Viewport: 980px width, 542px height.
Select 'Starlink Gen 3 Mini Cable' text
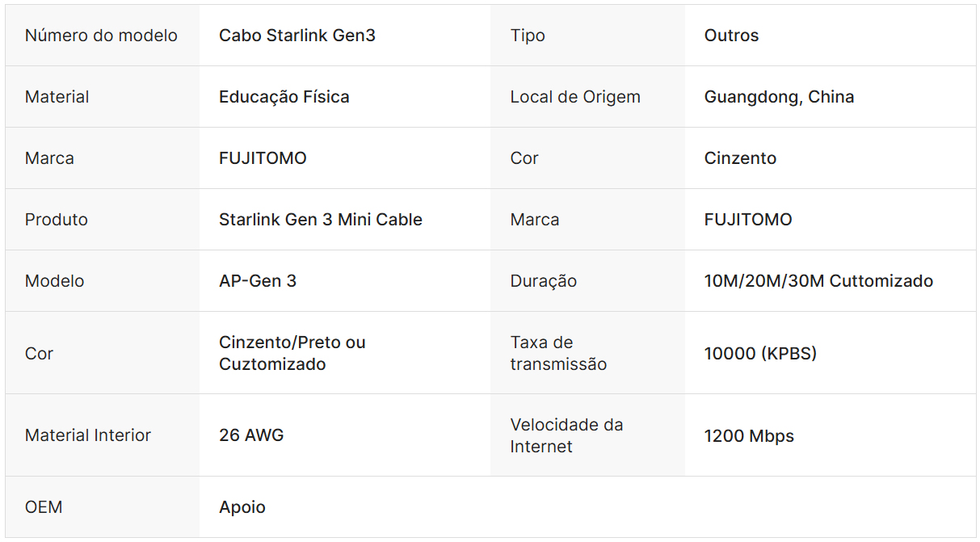(320, 220)
